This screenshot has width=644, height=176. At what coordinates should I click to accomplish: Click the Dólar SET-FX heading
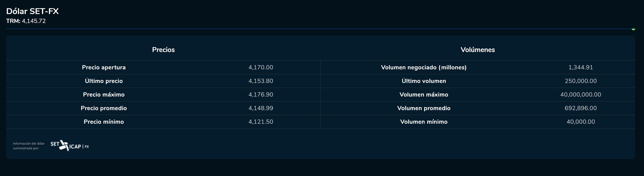tap(32, 11)
